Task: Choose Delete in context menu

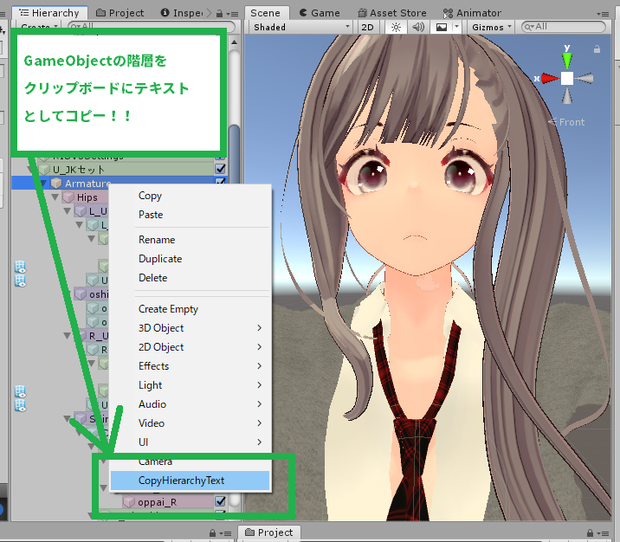Action: click(x=153, y=278)
